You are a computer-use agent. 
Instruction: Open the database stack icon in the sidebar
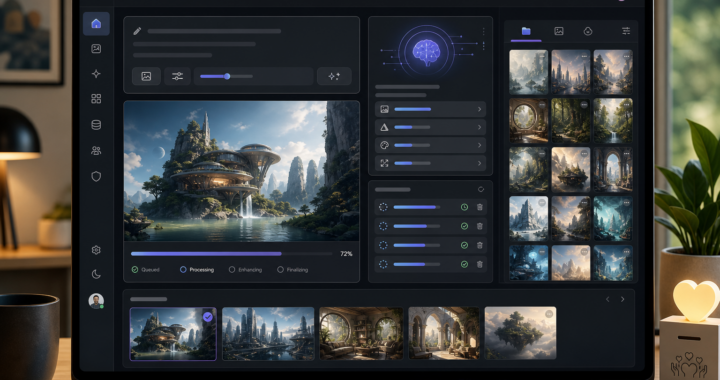coord(96,125)
